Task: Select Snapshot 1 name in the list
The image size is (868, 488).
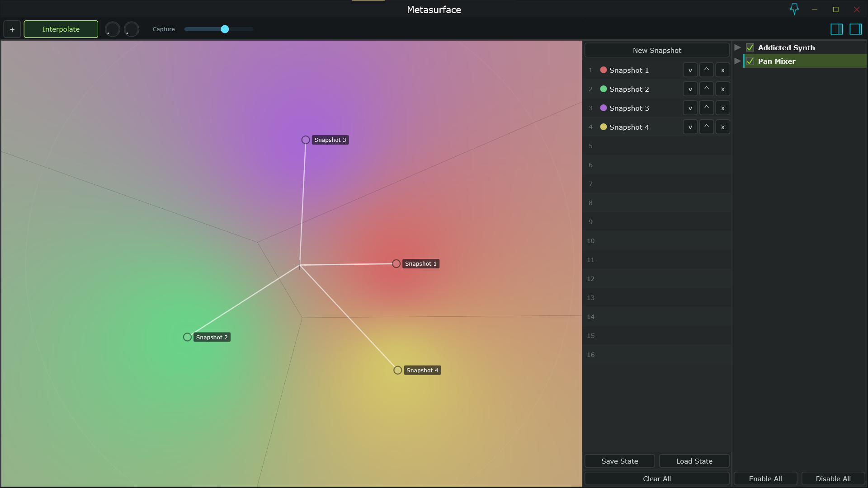Action: tap(629, 70)
